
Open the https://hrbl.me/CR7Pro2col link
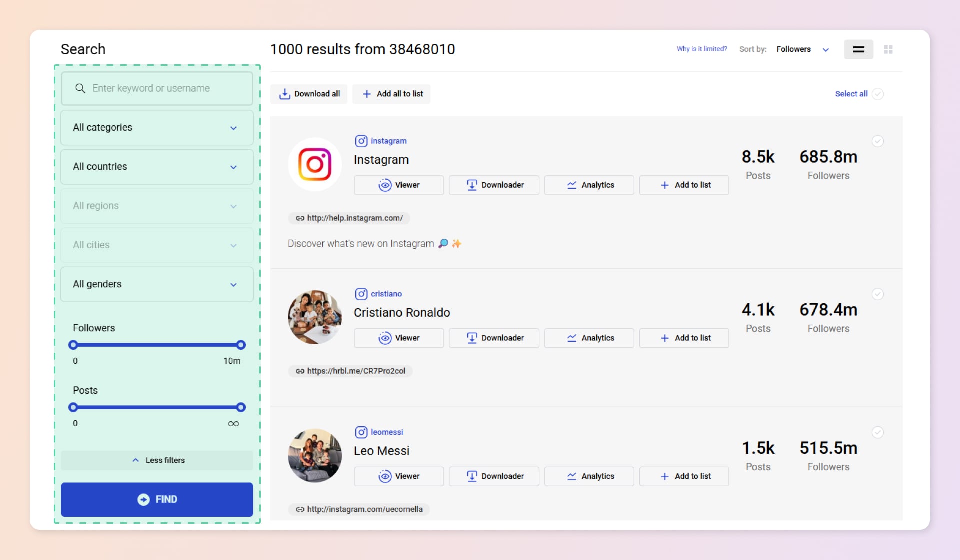click(x=356, y=371)
